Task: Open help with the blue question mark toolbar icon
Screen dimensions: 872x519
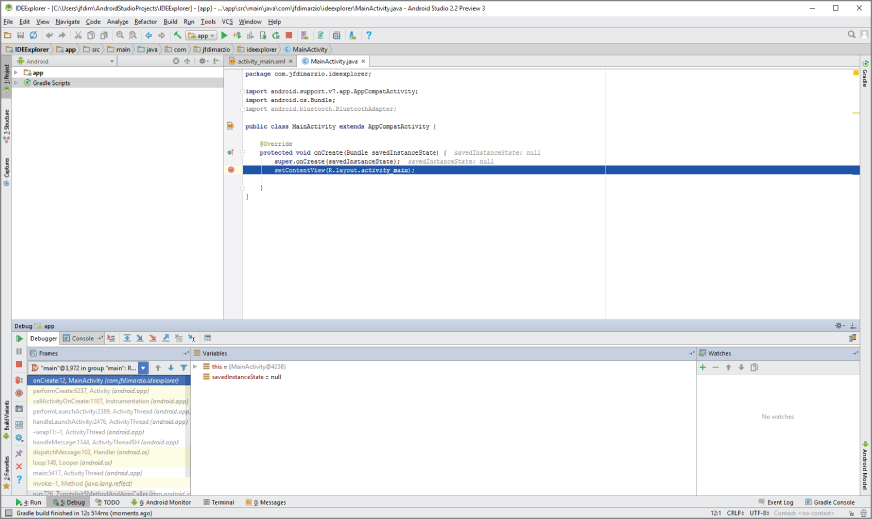Action: [x=368, y=35]
